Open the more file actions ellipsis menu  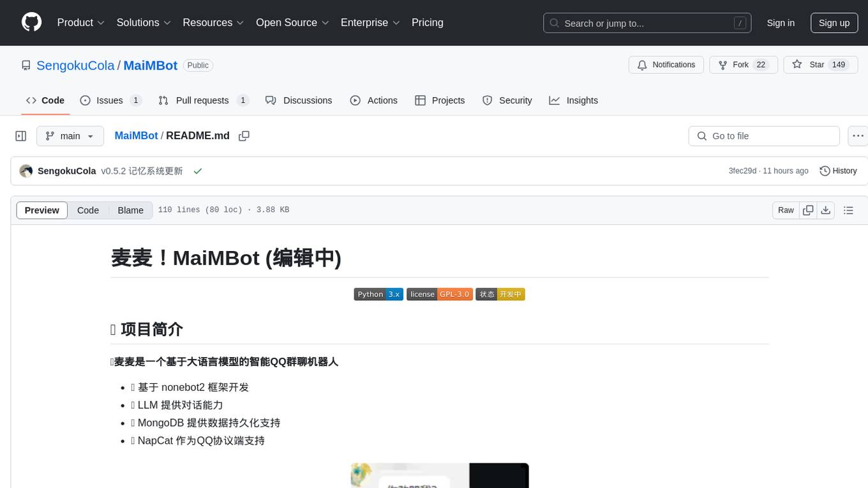[x=858, y=136]
